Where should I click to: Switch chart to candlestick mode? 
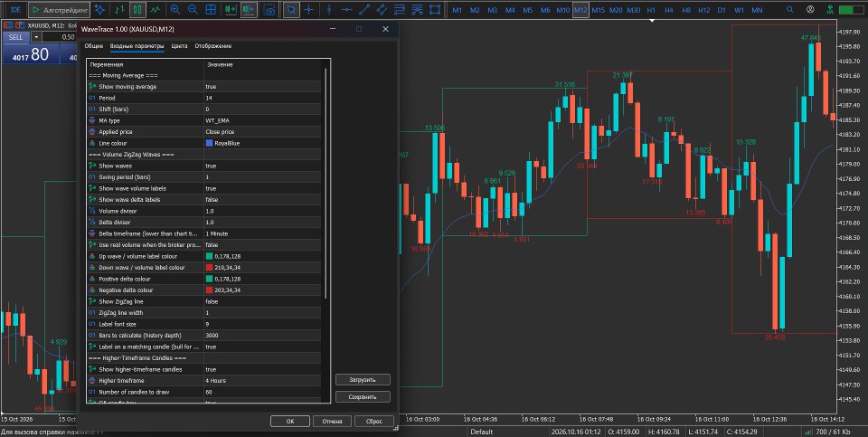point(137,9)
